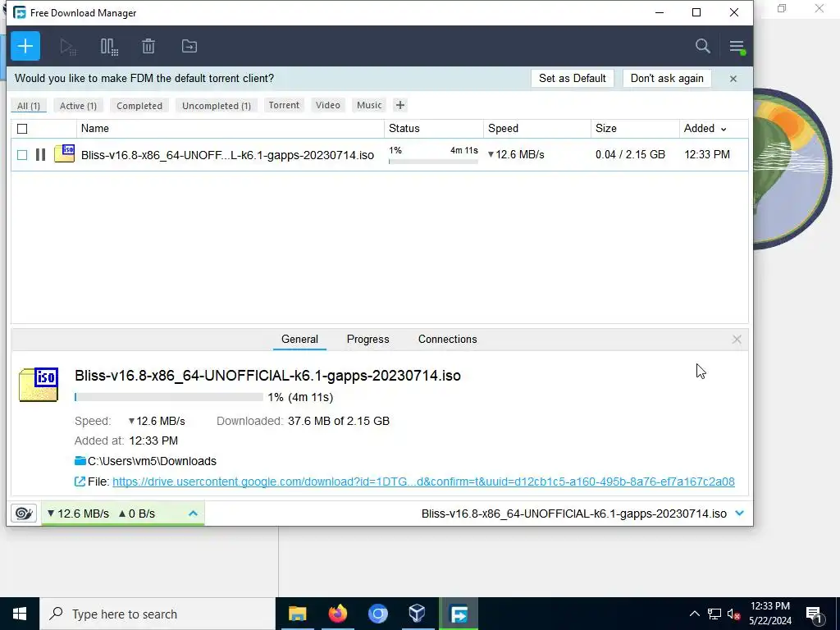Open Chromium browser from taskbar
Screen dimensions: 840x630
click(x=377, y=614)
